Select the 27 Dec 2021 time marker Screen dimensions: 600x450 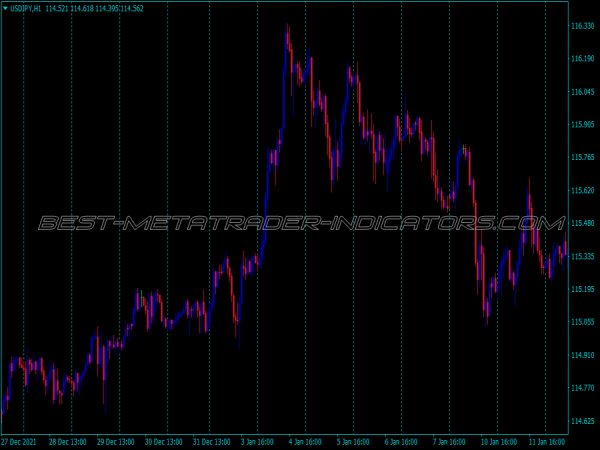pyautogui.click(x=22, y=441)
